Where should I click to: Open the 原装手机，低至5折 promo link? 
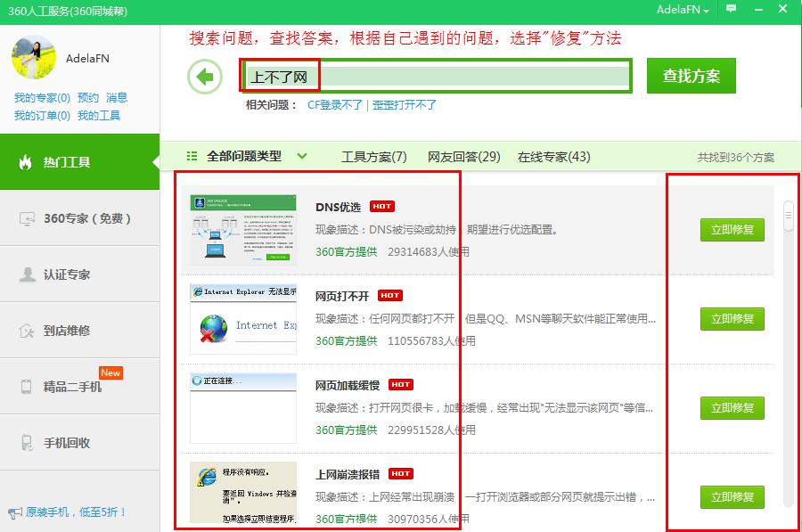(76, 512)
